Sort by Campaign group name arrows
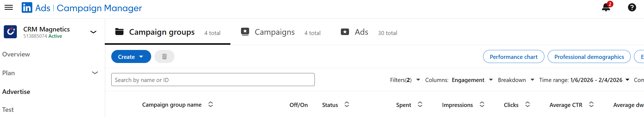This screenshot has height=117, width=644. [x=211, y=105]
